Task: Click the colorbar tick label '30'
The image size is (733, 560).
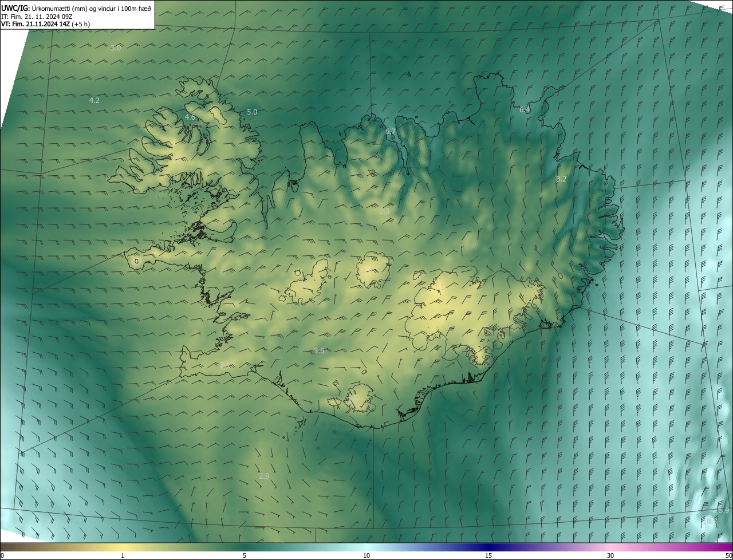Action: (x=610, y=555)
